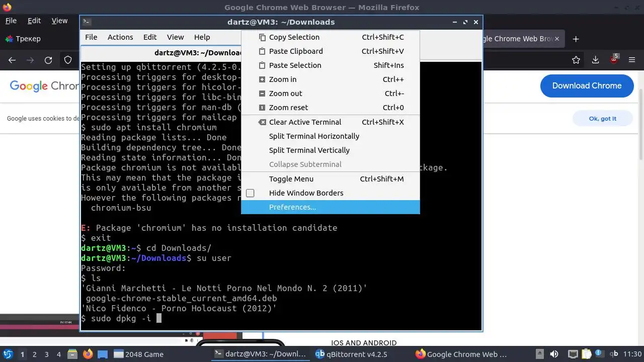Screen dimensions: 644x362
Task: Tick the Hide Window Borders checkbox
Action: point(250,193)
